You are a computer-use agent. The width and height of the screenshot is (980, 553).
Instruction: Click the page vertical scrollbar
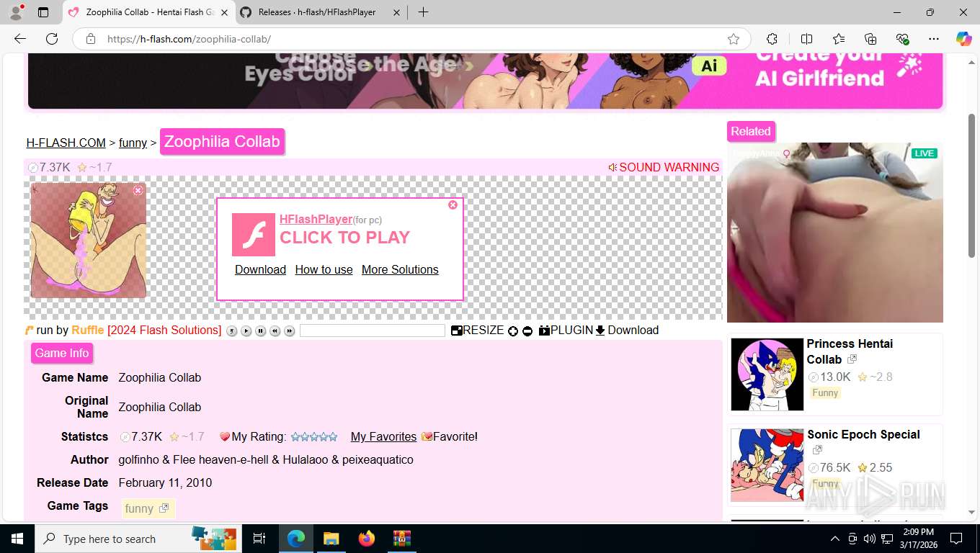tap(971, 186)
